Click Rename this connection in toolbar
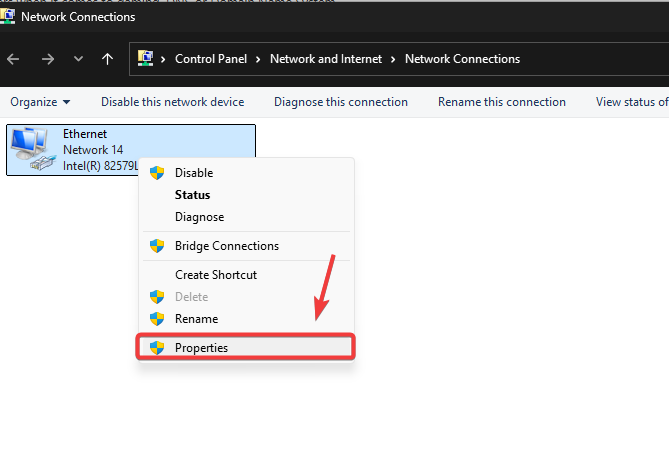 coord(501,102)
